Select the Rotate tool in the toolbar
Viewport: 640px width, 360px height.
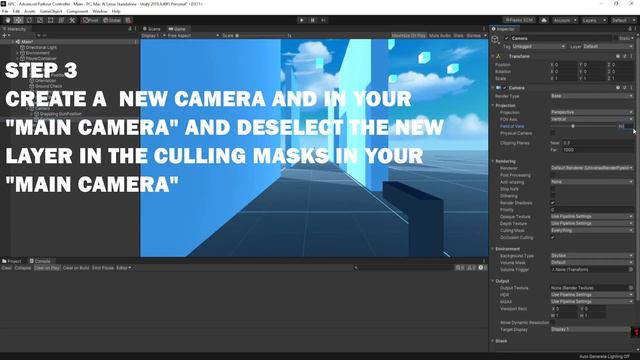click(29, 20)
